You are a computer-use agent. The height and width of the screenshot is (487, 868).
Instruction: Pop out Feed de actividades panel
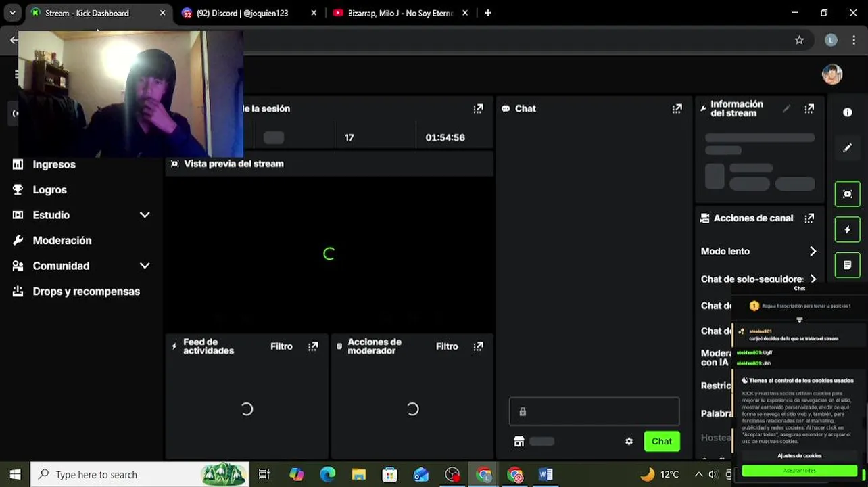click(313, 346)
